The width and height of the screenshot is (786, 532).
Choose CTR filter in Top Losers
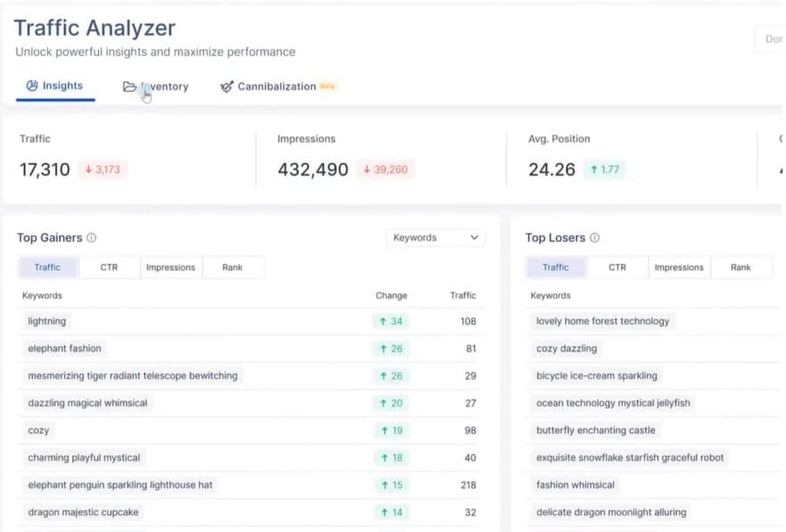(617, 267)
